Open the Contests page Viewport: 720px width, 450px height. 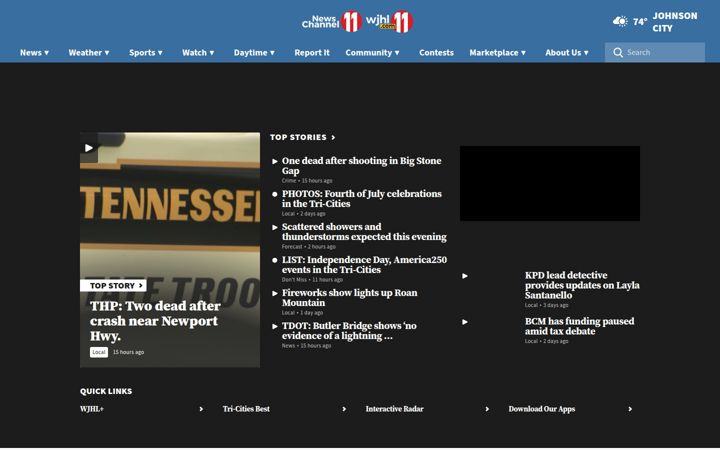[436, 52]
